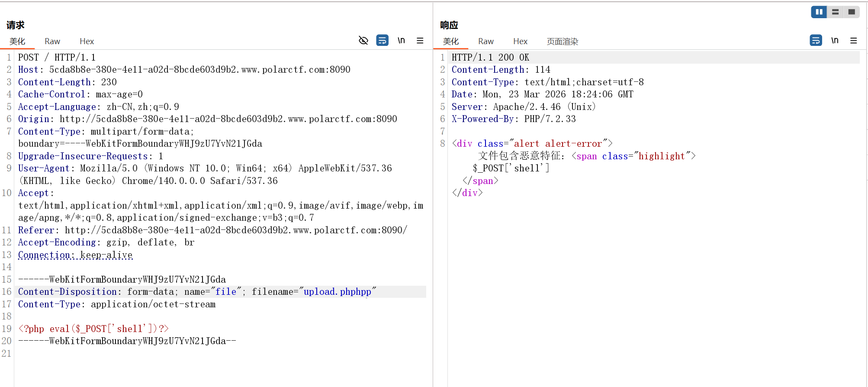Click the div class alert-error line
This screenshot has width=868, height=387.
coord(532,144)
